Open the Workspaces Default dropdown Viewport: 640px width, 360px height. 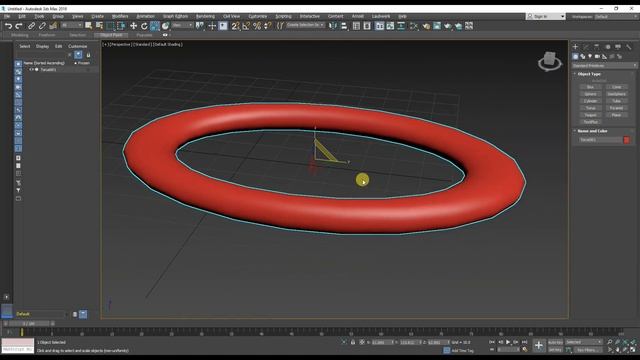point(616,16)
